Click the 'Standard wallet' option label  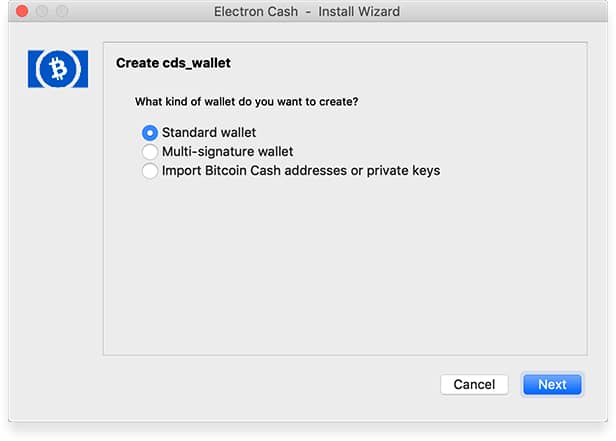209,133
